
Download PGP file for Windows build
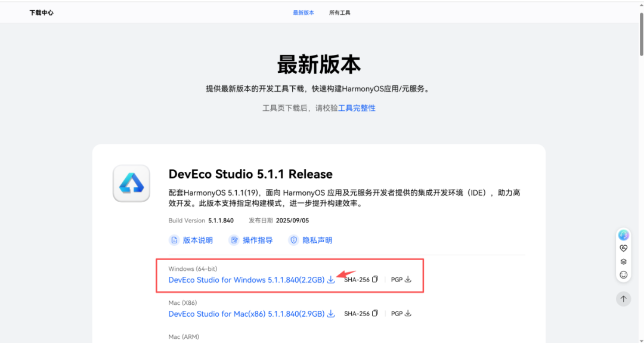(x=408, y=279)
